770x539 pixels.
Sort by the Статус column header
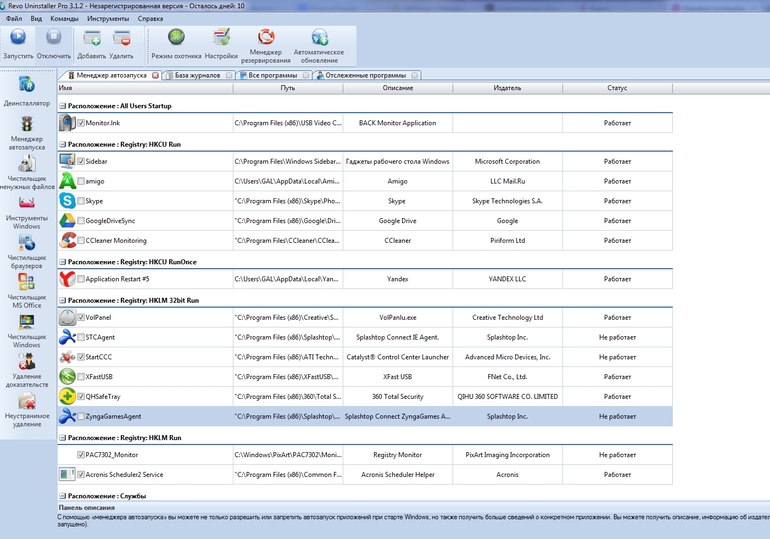point(617,88)
